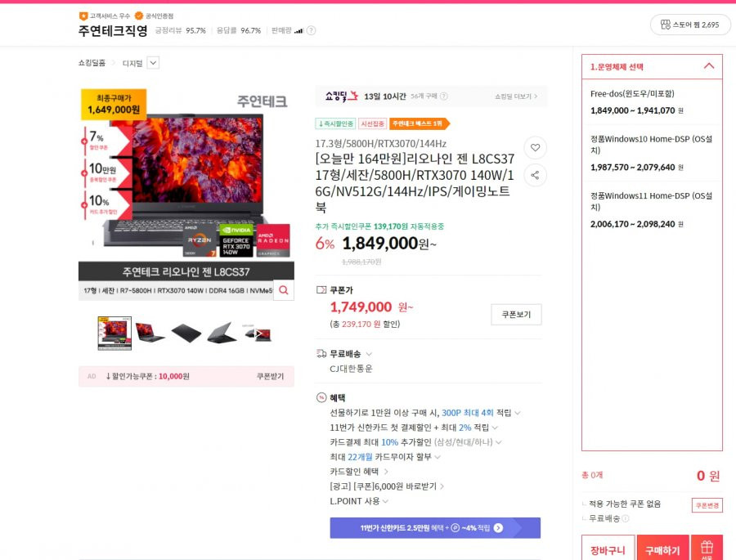The image size is (736, 560).
Task: Click the gift present button icon
Action: click(x=707, y=549)
